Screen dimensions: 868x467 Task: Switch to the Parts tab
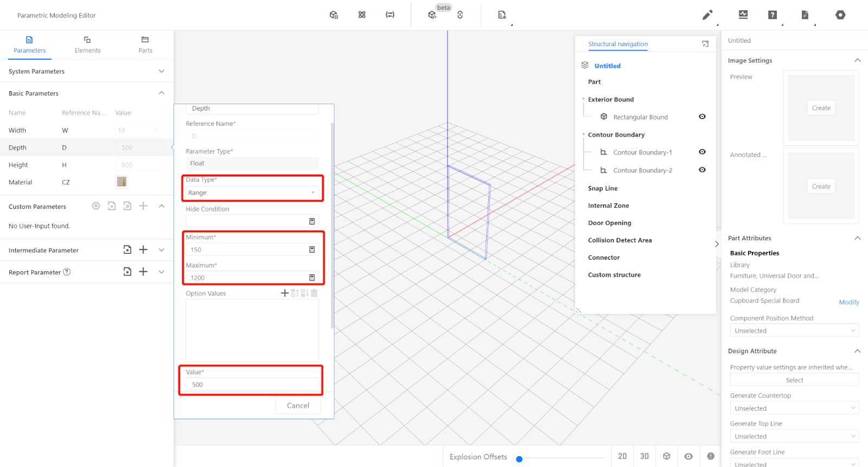coord(145,44)
